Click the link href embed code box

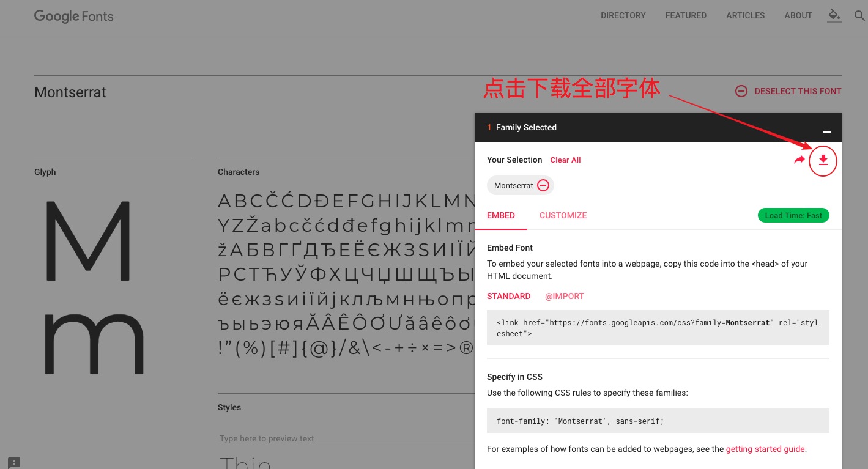pos(658,328)
